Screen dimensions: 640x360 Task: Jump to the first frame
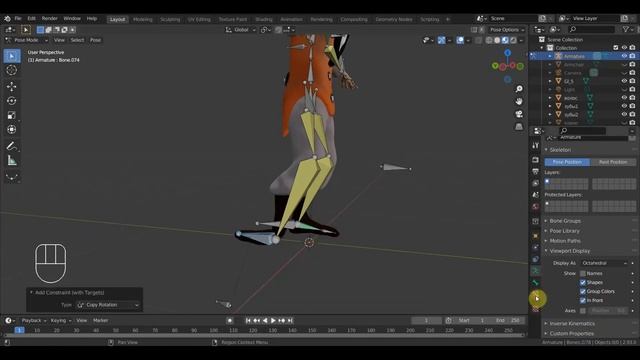tap(248, 321)
